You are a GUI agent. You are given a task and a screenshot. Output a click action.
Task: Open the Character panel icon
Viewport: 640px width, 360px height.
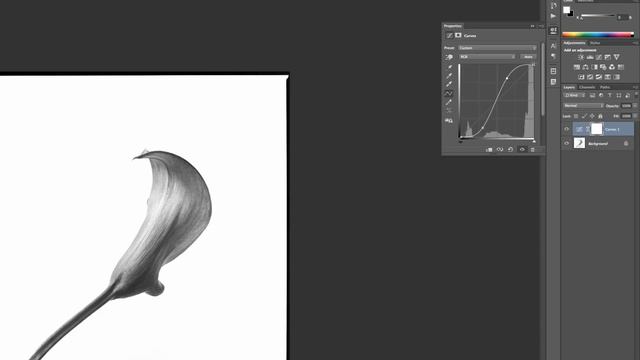tap(553, 46)
